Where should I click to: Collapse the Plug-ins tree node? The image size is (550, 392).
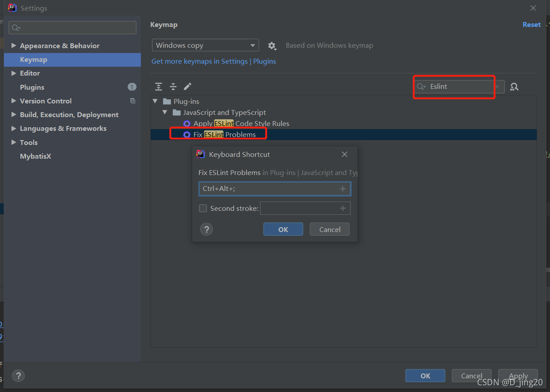155,102
